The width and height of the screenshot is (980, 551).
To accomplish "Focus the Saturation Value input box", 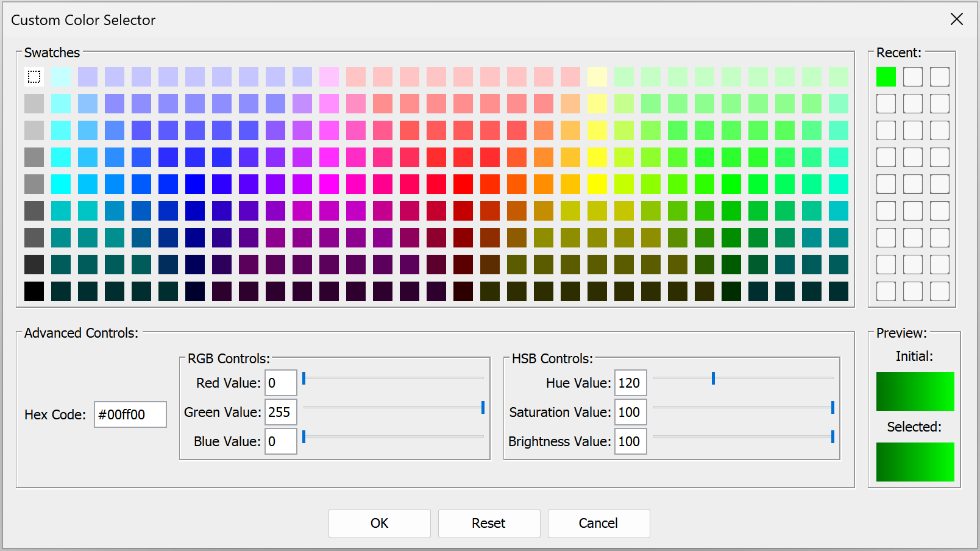I will tap(631, 412).
